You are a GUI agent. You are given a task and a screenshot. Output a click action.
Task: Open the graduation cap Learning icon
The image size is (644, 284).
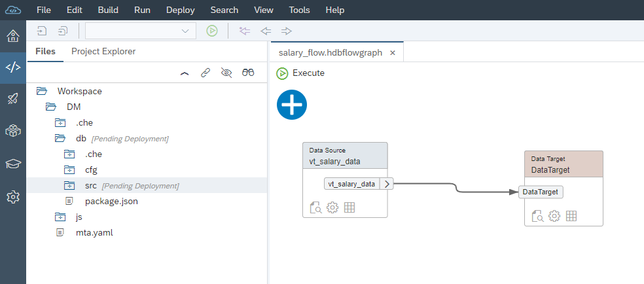[x=13, y=164]
